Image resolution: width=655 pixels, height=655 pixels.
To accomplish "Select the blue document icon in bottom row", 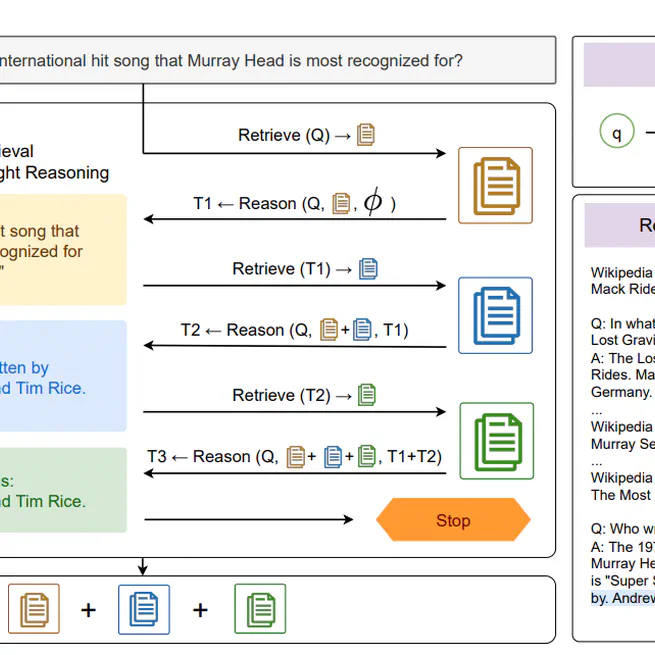I will tap(143, 609).
